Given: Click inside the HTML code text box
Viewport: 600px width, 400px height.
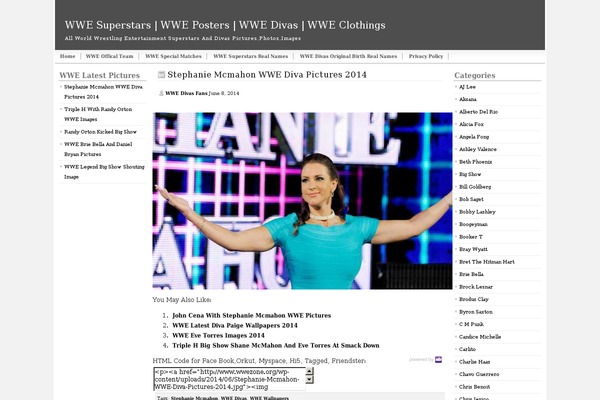Looking at the screenshot, I should click(x=230, y=379).
